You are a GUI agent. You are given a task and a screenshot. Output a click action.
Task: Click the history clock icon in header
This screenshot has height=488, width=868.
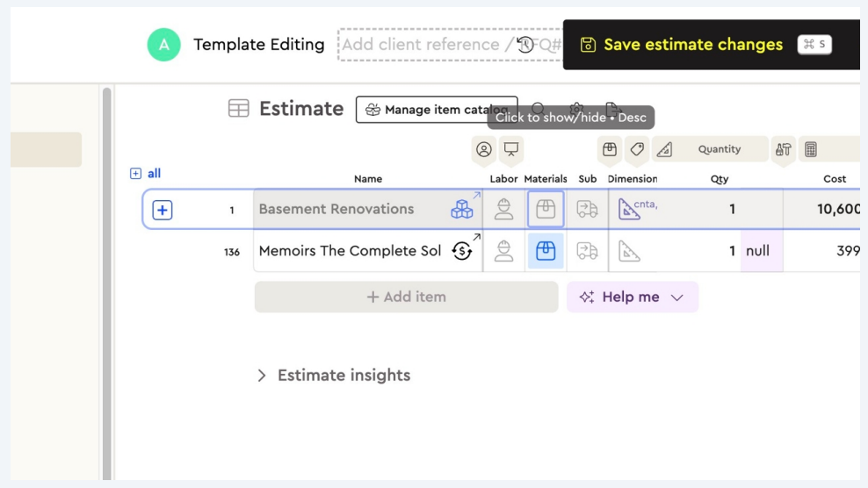click(x=525, y=44)
